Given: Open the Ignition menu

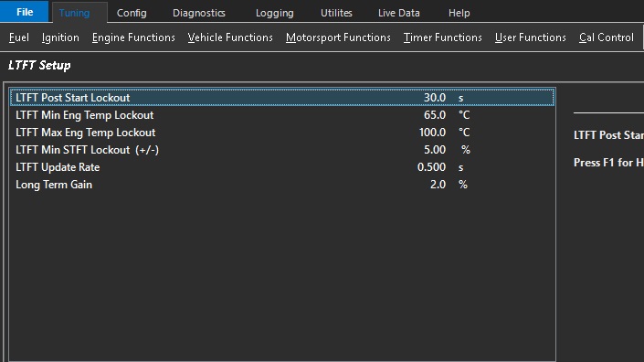Looking at the screenshot, I should (x=60, y=37).
